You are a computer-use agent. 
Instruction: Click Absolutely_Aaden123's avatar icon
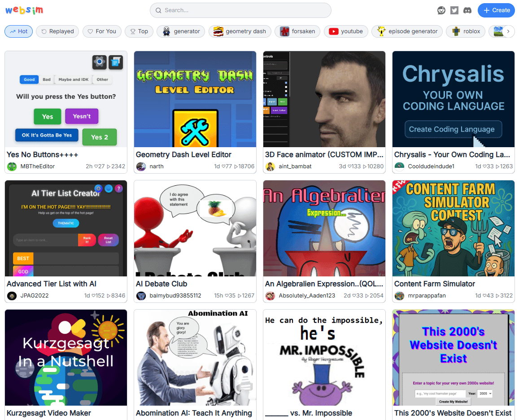point(270,295)
